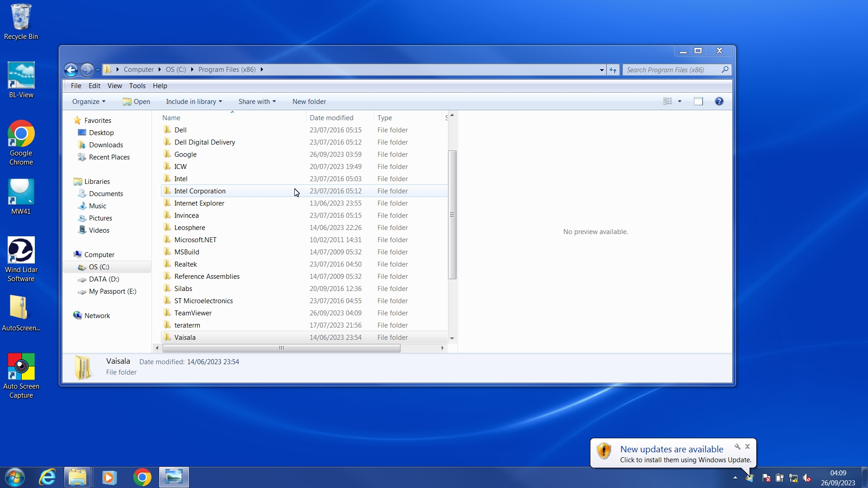Open the Include in library dropdown
This screenshot has width=868, height=488.
coord(194,102)
